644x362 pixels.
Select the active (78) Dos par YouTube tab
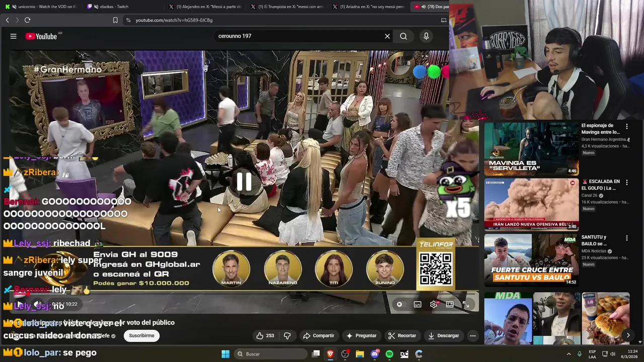click(431, 7)
